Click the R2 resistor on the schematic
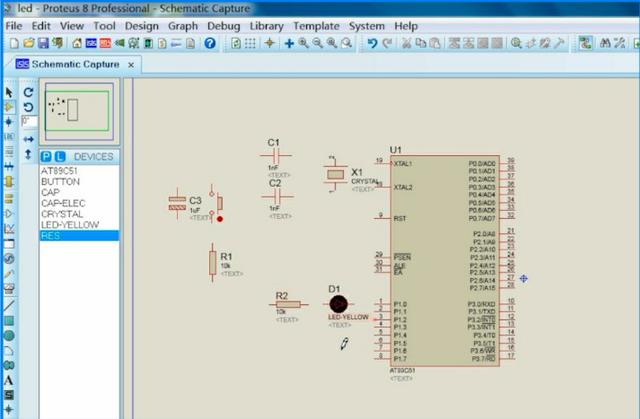This screenshot has width=640, height=419. pyautogui.click(x=288, y=304)
